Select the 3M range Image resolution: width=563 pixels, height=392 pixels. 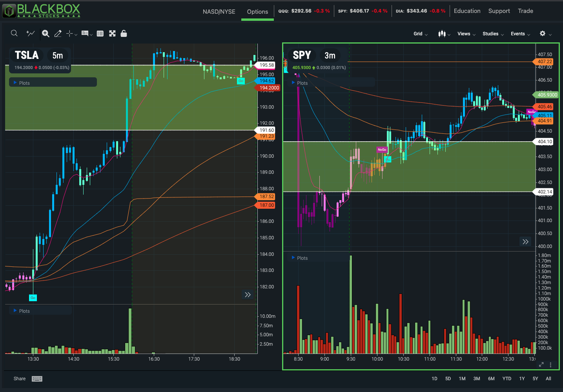click(x=477, y=379)
